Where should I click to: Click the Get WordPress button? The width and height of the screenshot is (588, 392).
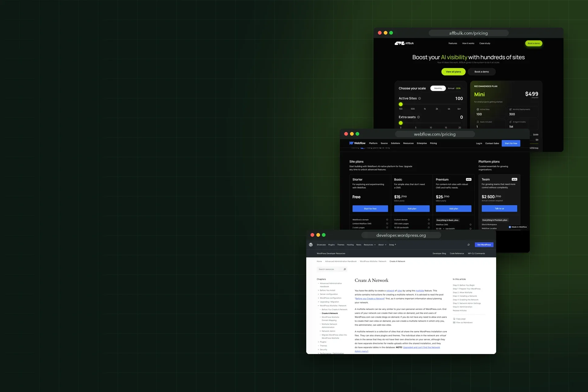(x=484, y=245)
